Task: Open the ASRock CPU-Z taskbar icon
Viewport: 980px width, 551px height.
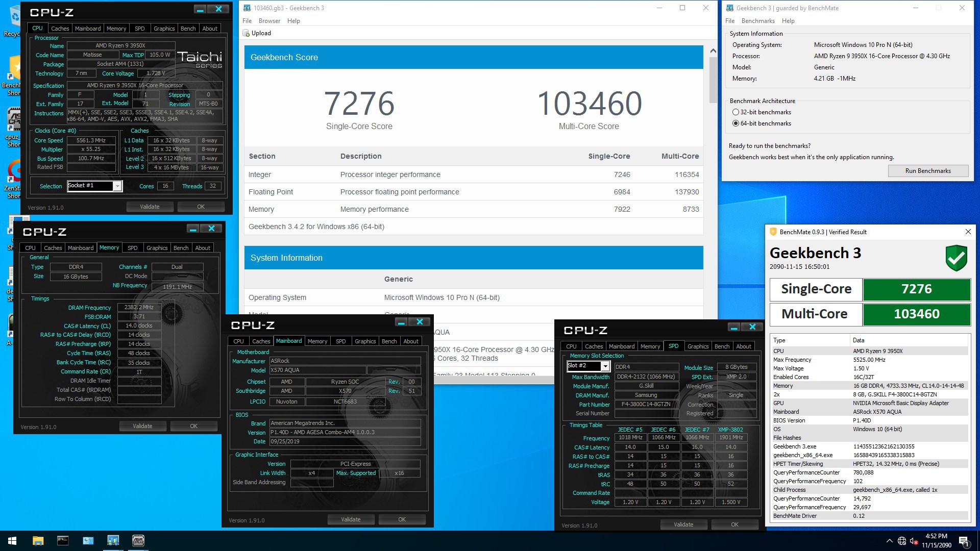Action: pyautogui.click(x=138, y=540)
